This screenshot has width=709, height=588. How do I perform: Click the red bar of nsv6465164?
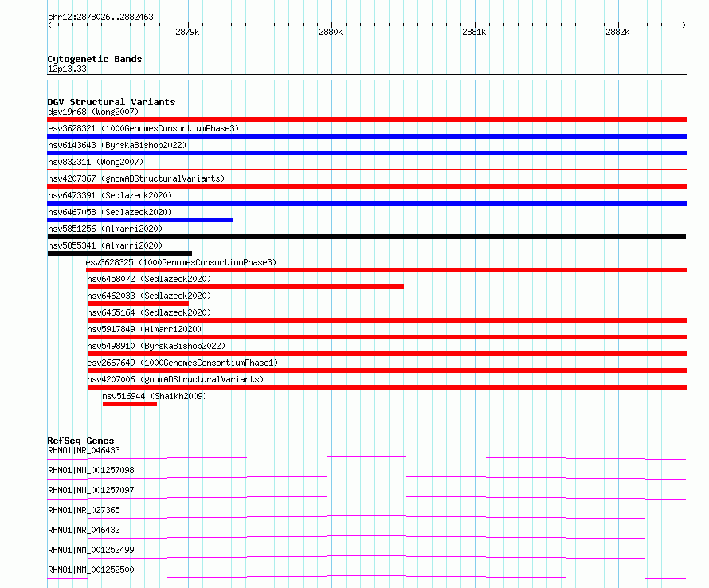386,320
